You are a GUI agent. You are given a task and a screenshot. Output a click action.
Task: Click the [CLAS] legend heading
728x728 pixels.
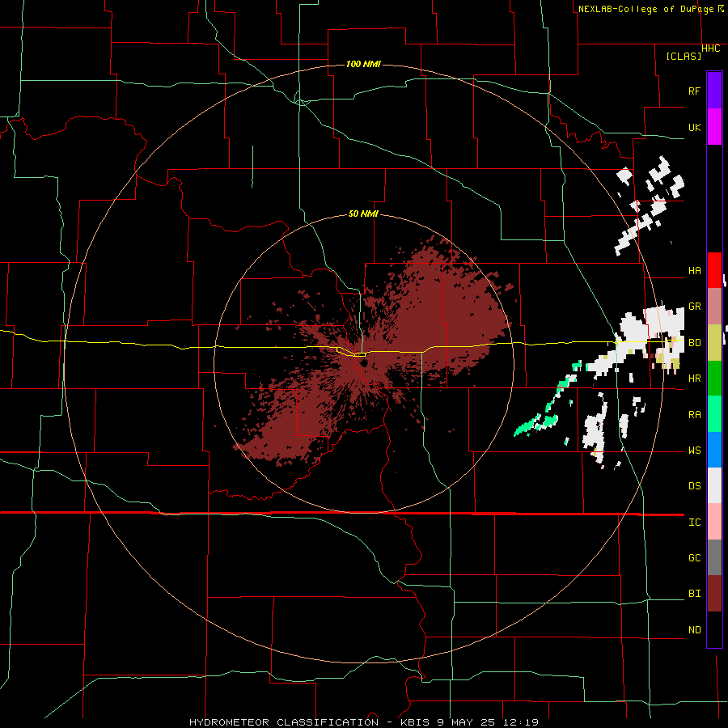684,56
